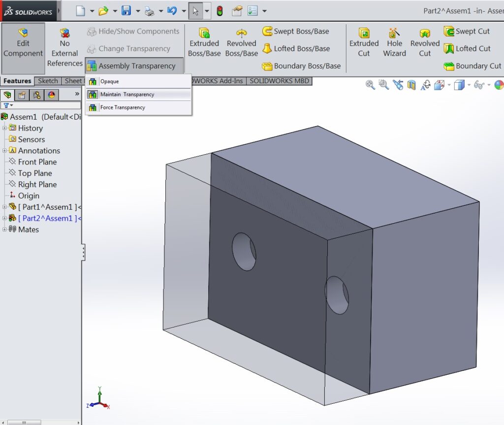Select Part2^Assem1 in the feature tree

tap(47, 218)
